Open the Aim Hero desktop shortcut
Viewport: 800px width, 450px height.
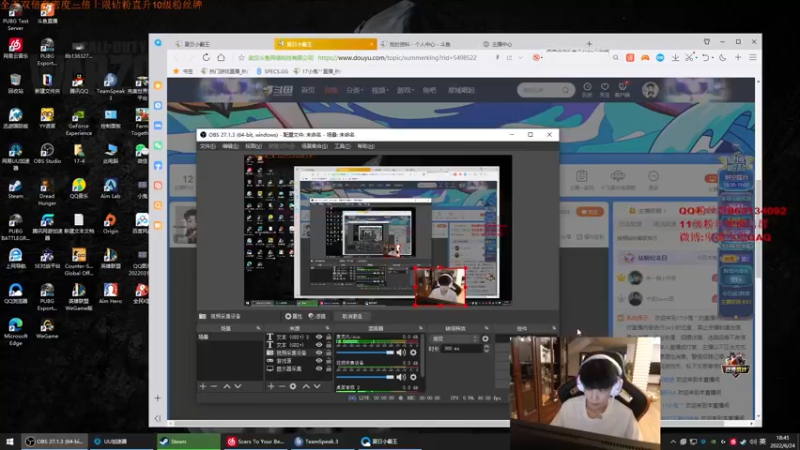(110, 293)
